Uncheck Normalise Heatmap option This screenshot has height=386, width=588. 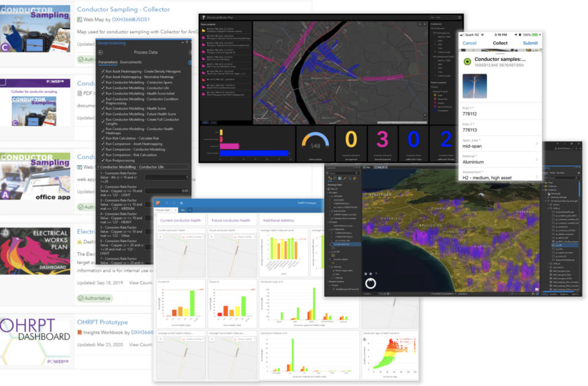pyautogui.click(x=103, y=77)
